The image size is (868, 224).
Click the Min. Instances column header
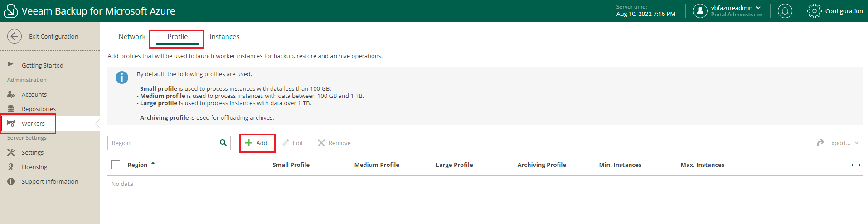(620, 165)
